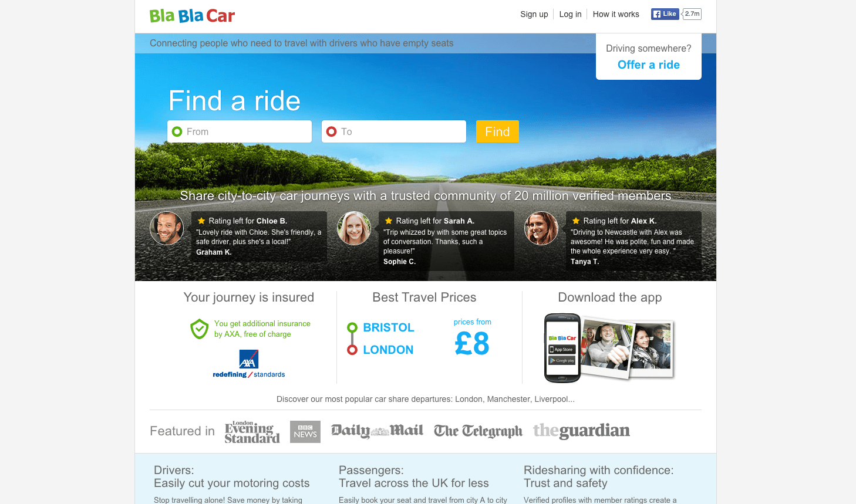Click the star icon beside Chloe B. rating
Viewport: 856px width, 504px height.
point(201,221)
